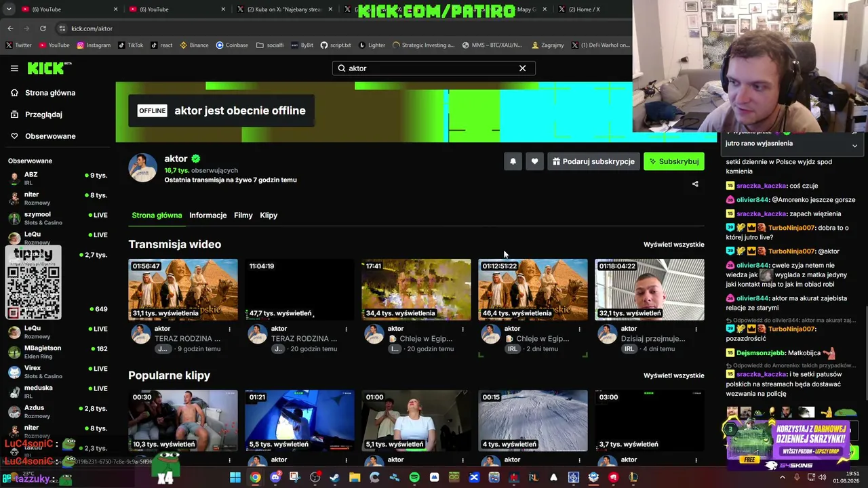868x488 pixels.
Task: Open the 11:04:19 video thumbnail
Action: (300, 289)
